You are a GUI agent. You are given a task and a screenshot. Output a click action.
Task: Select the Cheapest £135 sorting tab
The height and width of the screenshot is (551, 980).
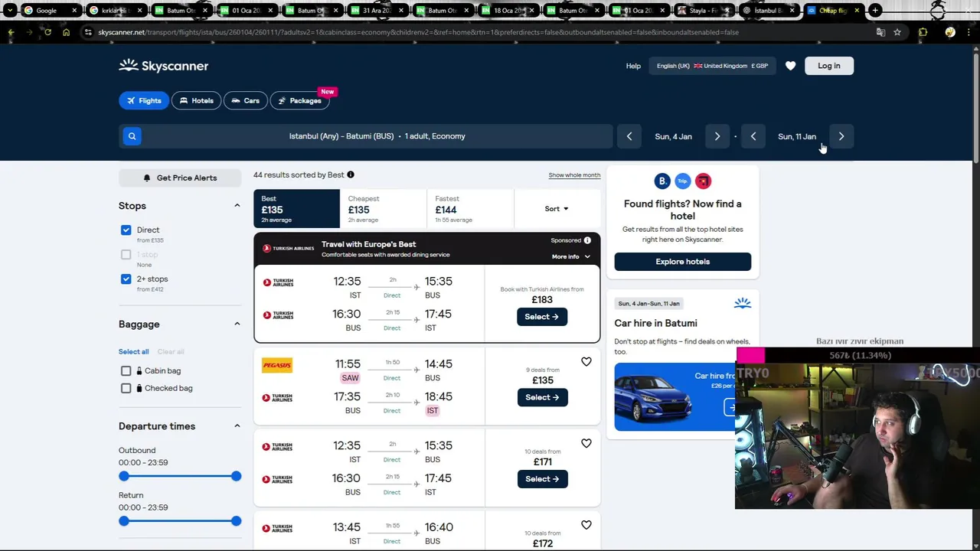(x=383, y=208)
